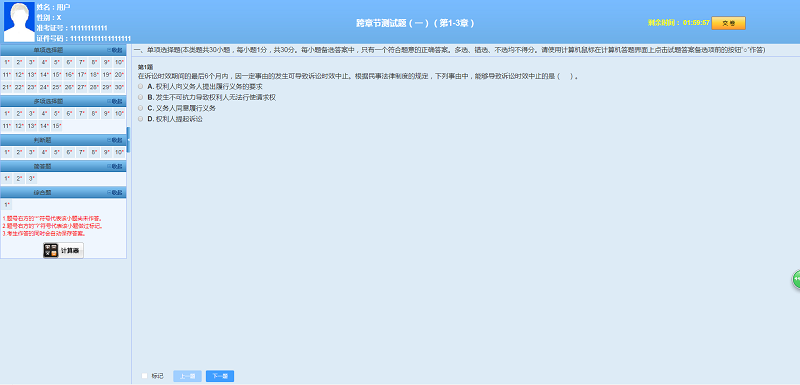Jump to 单项选择题 question 10
This screenshot has width=800, height=385.
pyautogui.click(x=119, y=62)
